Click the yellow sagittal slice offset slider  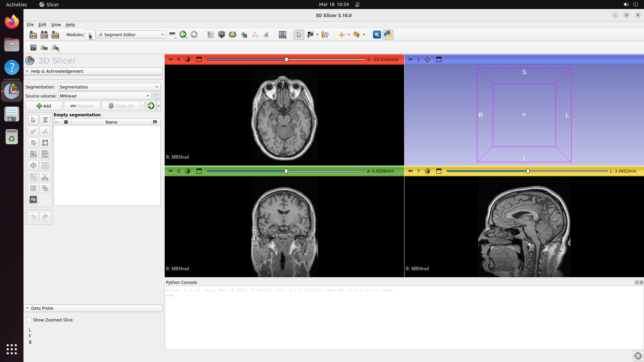tap(528, 171)
